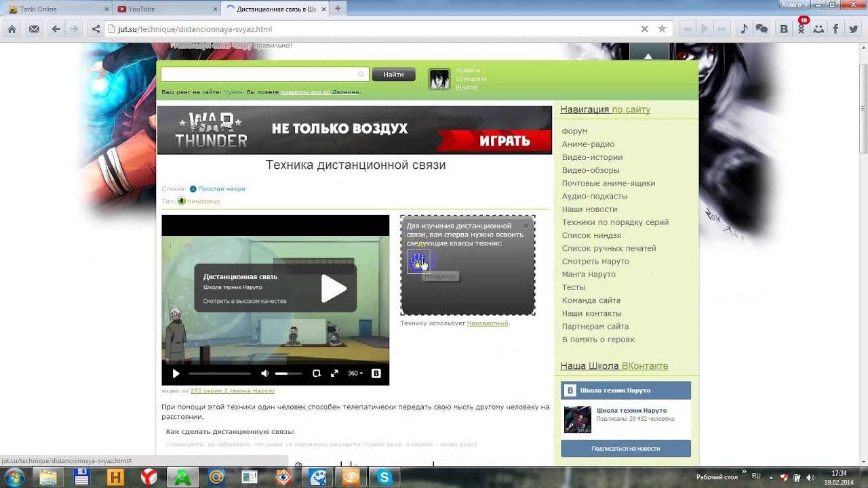Open the music note icon in toolbar
The image size is (868, 488).
744,29
